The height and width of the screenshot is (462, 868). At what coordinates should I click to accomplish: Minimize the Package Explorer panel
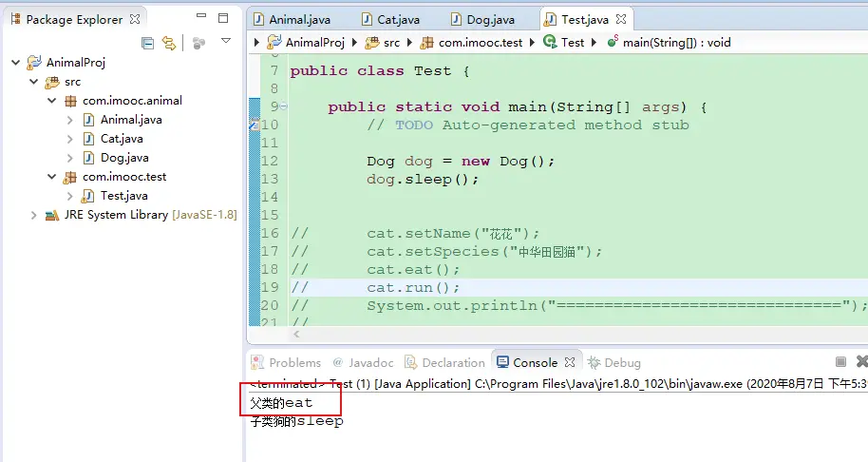pos(201,18)
